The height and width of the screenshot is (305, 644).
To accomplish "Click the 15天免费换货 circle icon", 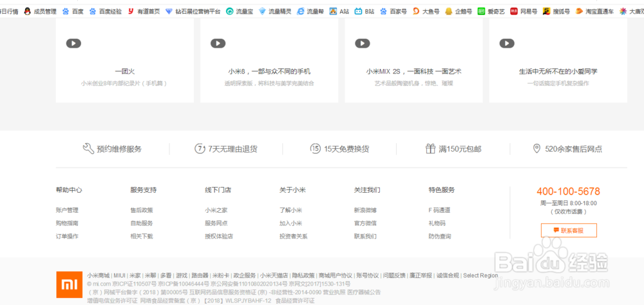I will tap(315, 149).
